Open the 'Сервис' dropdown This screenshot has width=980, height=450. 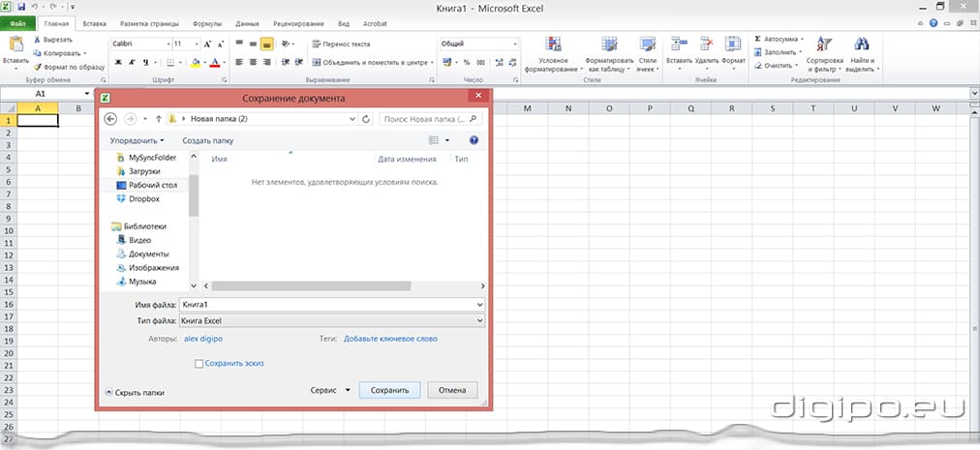[330, 391]
